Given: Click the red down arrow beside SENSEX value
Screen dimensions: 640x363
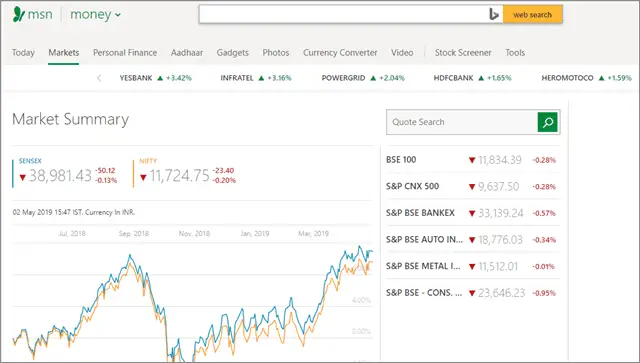Looking at the screenshot, I should coord(23,177).
